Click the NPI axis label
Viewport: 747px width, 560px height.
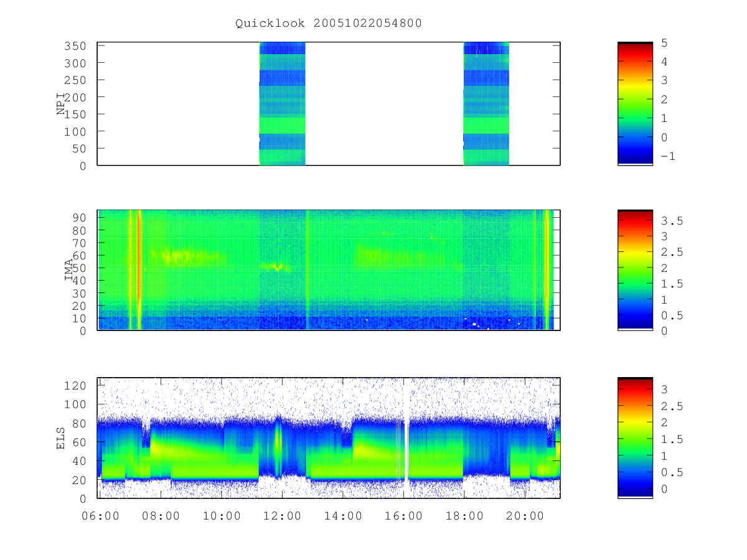(62, 104)
